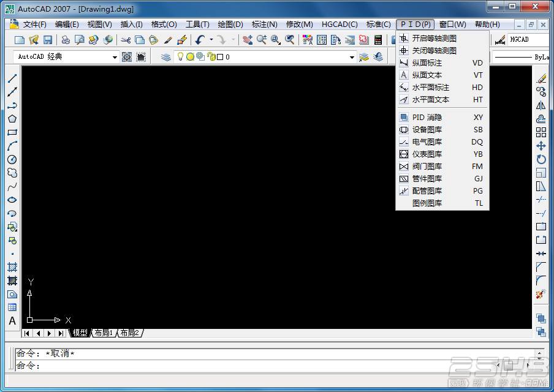The width and height of the screenshot is (554, 392).
Task: Select the Hatch tool
Action: [12, 267]
